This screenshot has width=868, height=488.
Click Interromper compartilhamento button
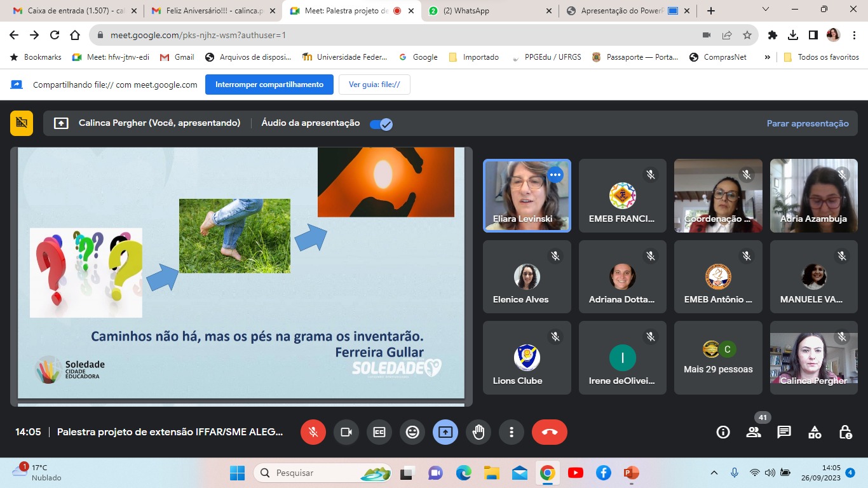269,85
